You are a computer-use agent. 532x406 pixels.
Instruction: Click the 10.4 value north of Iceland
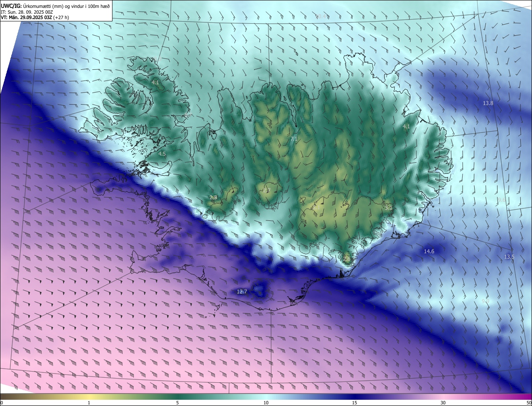[x=321, y=17]
